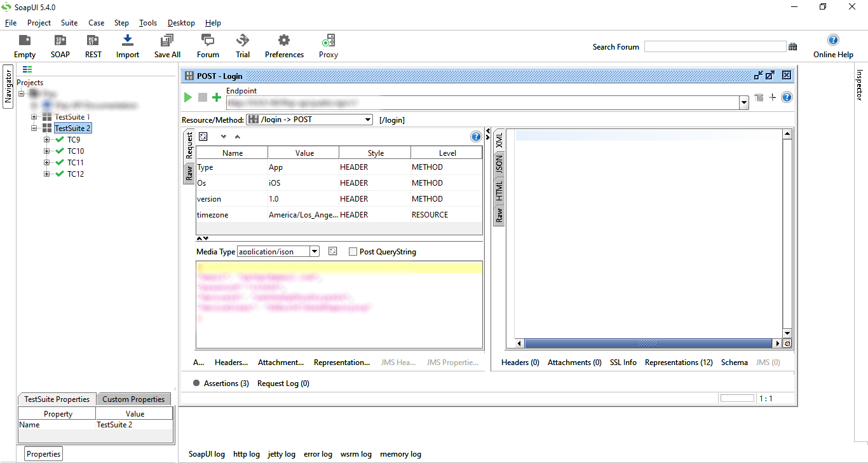
Task: Open the Assertions panel
Action: 220,383
